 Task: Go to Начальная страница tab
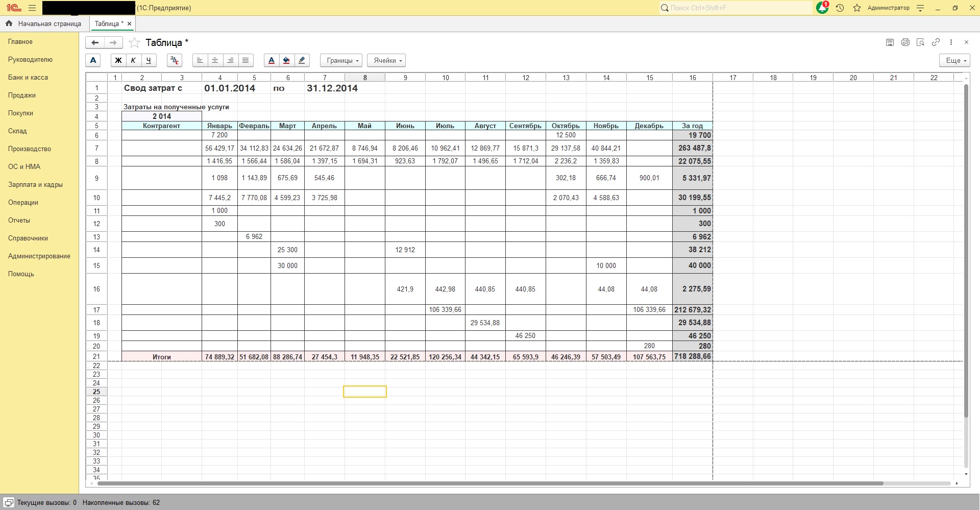(44, 23)
